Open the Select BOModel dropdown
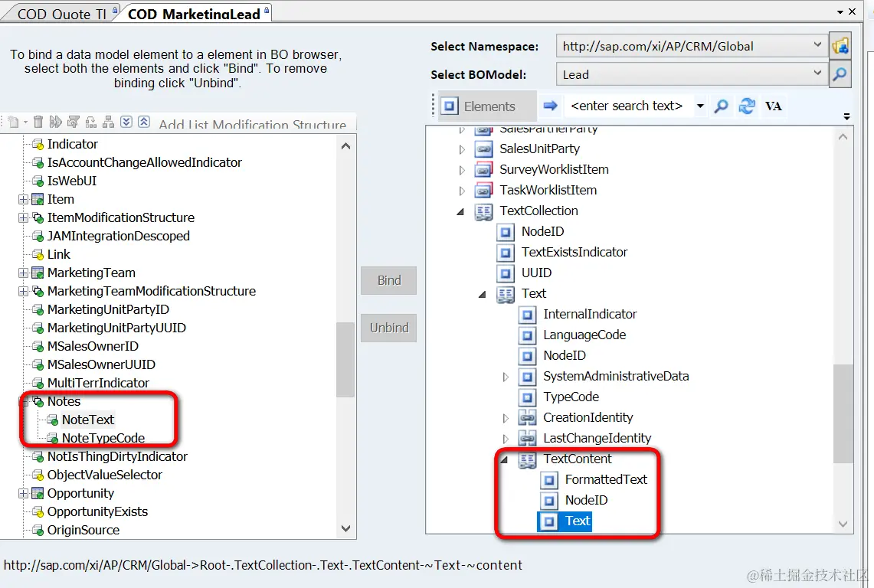 tap(817, 73)
